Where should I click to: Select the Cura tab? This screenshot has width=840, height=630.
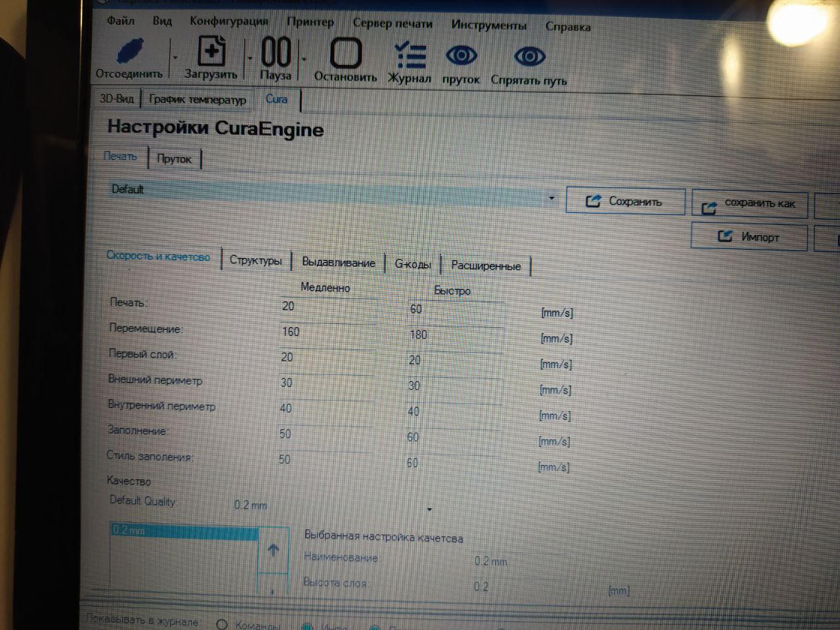pyautogui.click(x=276, y=99)
